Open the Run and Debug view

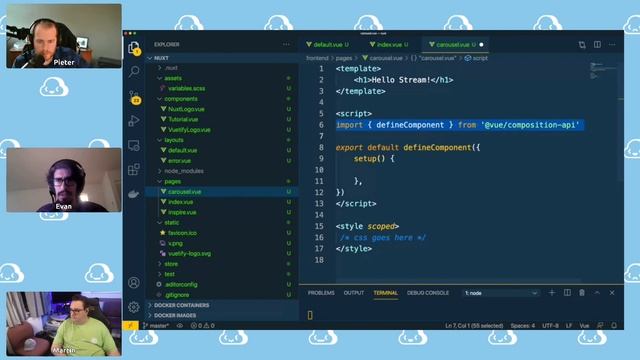tap(134, 121)
